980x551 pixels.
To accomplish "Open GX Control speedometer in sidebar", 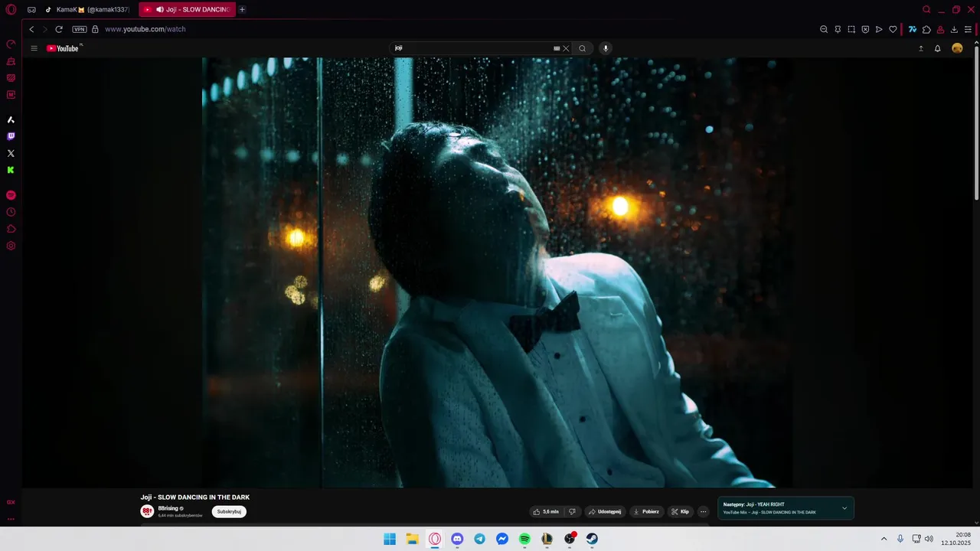I will tap(11, 44).
